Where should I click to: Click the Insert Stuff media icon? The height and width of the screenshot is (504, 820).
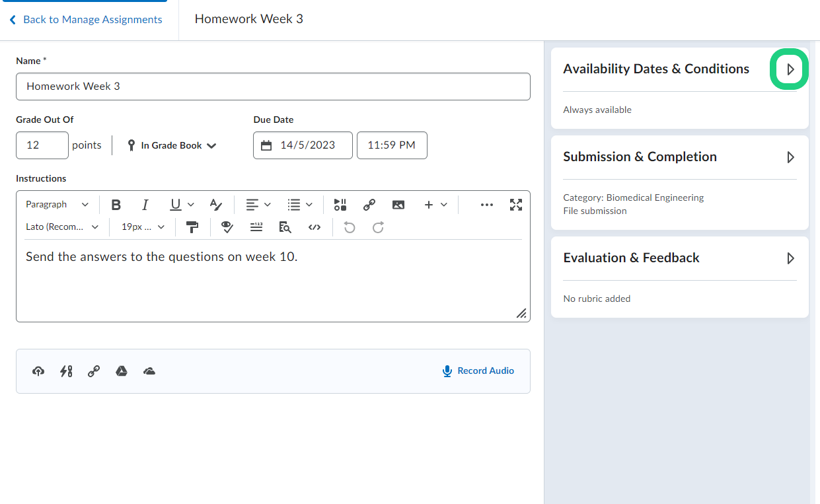click(340, 205)
